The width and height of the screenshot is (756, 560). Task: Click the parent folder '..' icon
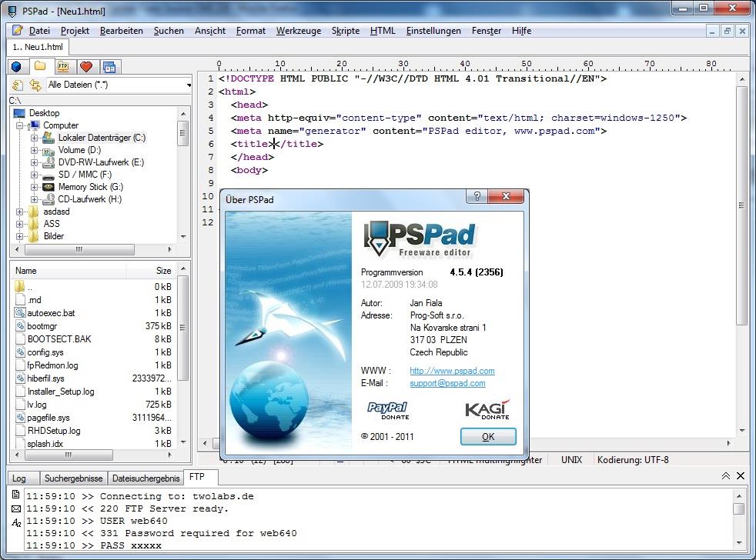pyautogui.click(x=20, y=286)
